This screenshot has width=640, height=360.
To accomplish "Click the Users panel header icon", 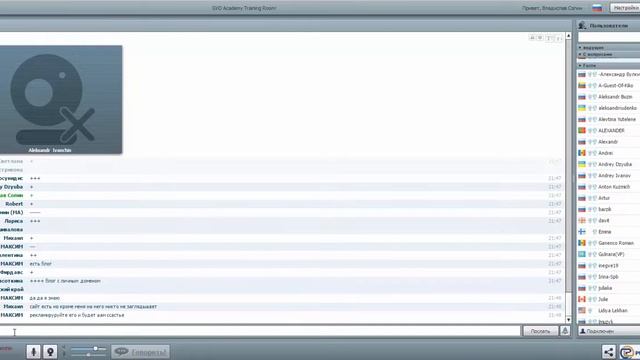I will tap(582, 25).
